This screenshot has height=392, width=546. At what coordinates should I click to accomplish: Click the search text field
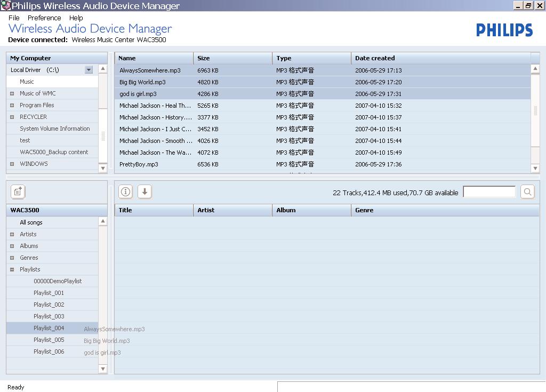[489, 191]
